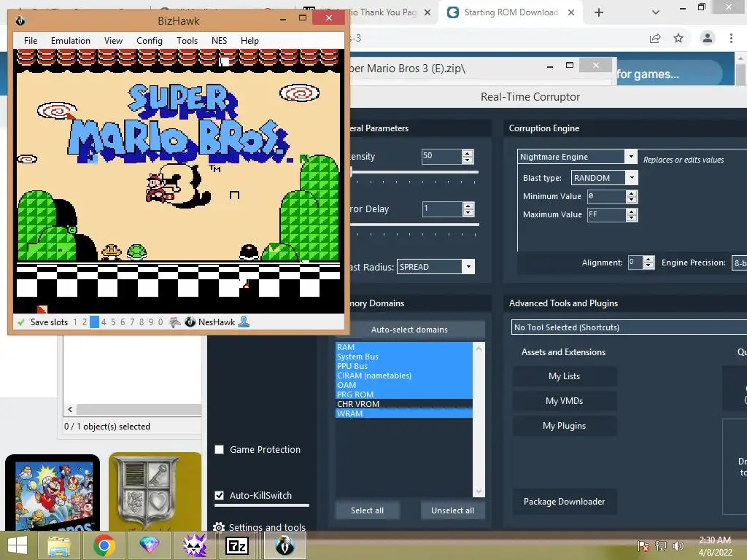Select save slot 7 in BizHawk
This screenshot has height=560, width=747.
coord(132,322)
